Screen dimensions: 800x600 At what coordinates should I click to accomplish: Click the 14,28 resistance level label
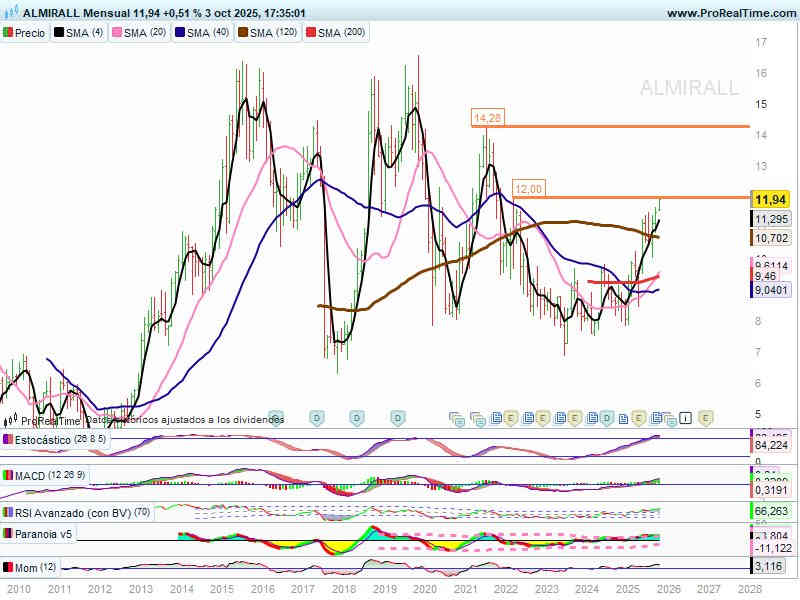coord(487,118)
